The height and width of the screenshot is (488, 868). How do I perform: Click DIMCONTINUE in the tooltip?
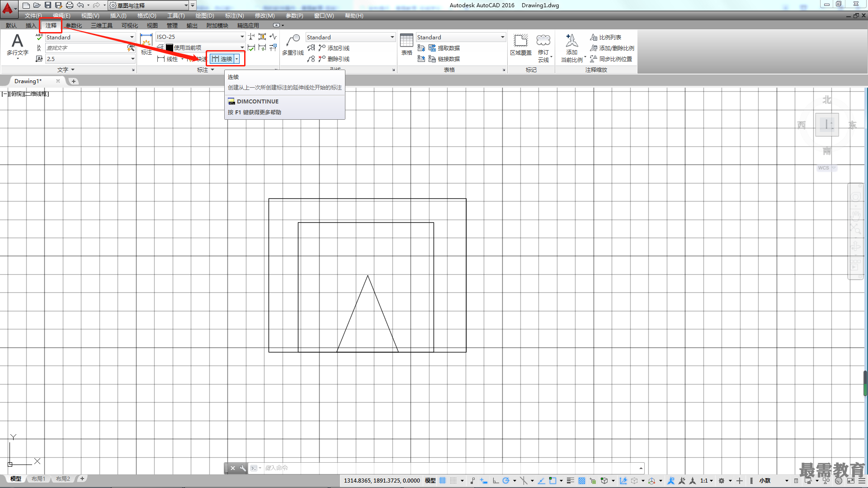point(258,102)
